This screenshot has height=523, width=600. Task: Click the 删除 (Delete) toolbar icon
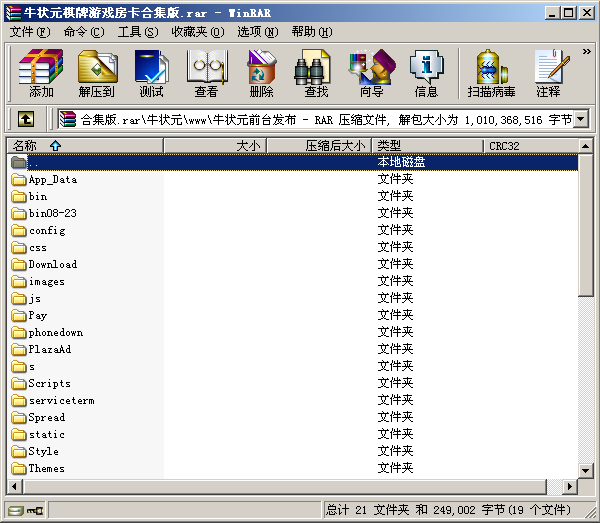[x=261, y=73]
